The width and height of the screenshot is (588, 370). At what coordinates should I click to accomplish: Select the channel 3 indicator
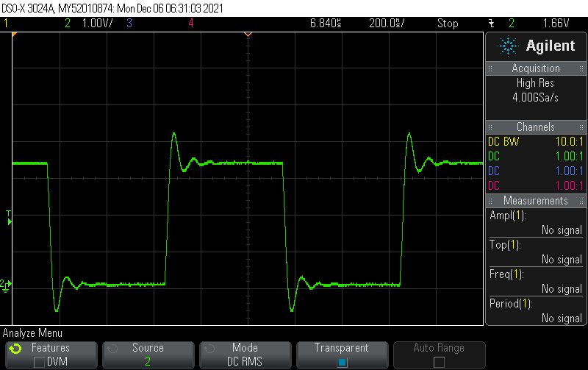point(129,24)
